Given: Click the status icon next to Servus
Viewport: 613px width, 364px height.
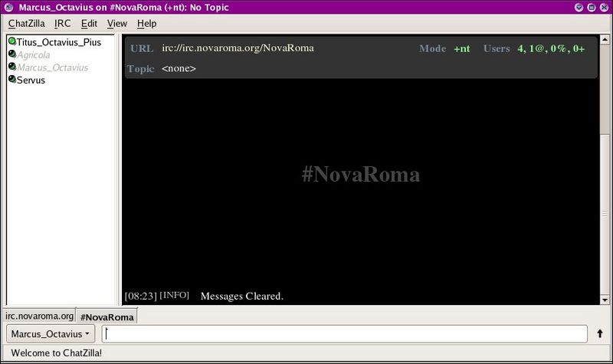Looking at the screenshot, I should coord(12,80).
